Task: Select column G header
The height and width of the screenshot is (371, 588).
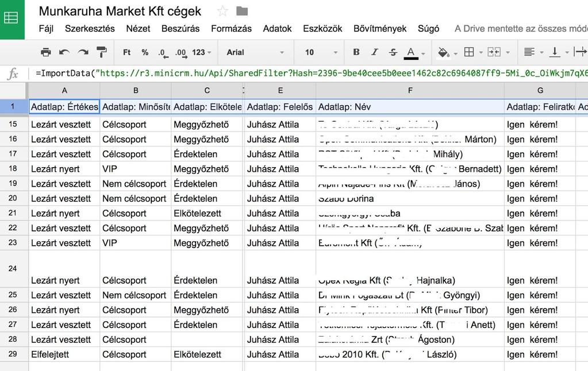Action: point(540,90)
